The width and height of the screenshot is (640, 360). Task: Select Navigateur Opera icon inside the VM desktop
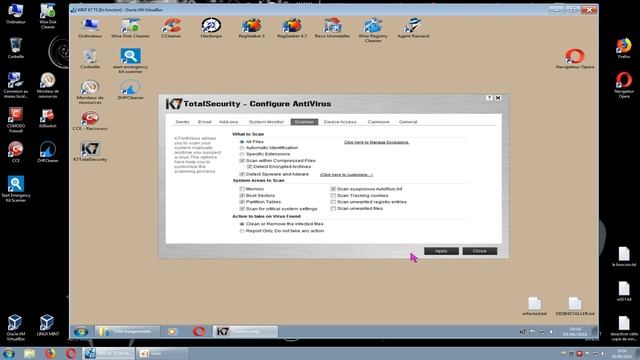575,58
